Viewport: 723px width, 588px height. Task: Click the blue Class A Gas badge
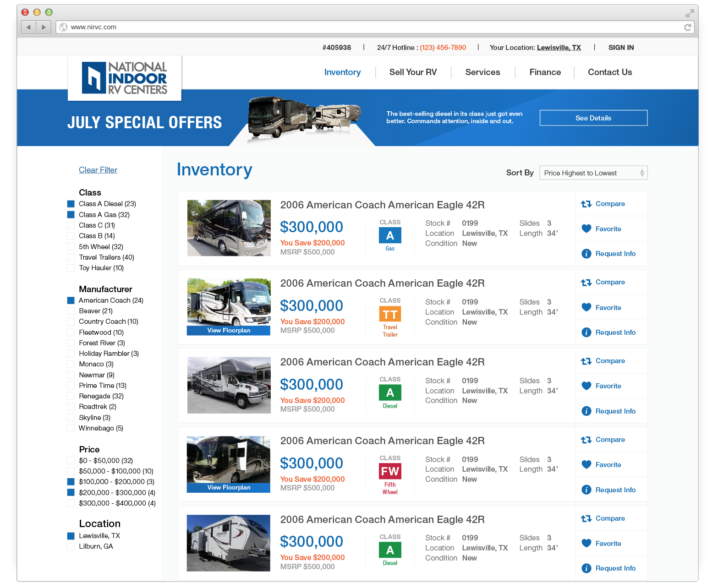click(390, 235)
